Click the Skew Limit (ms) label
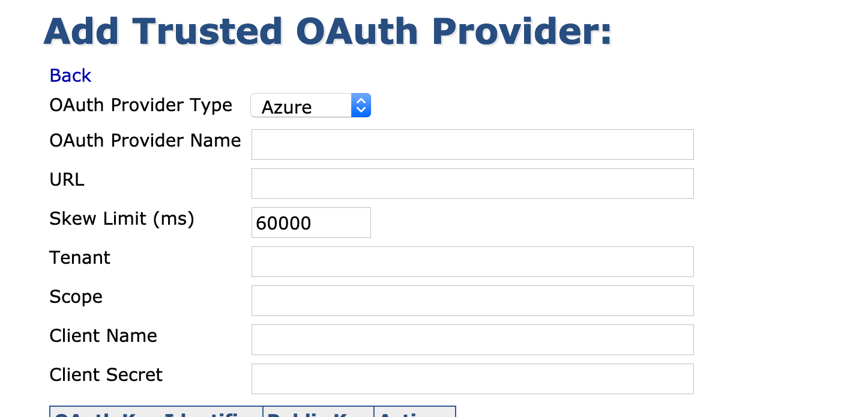Screen dimensions: 868x417 click(x=121, y=219)
